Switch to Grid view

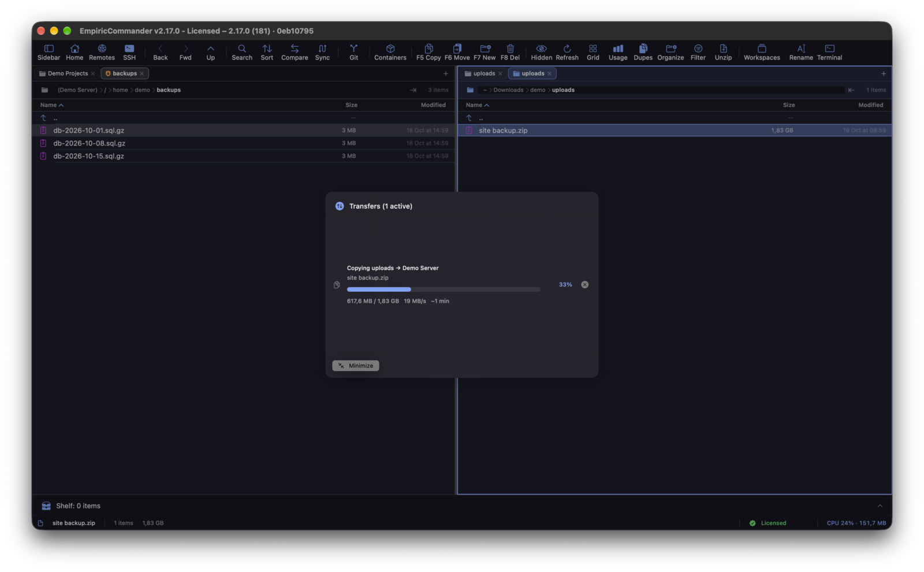click(x=593, y=52)
